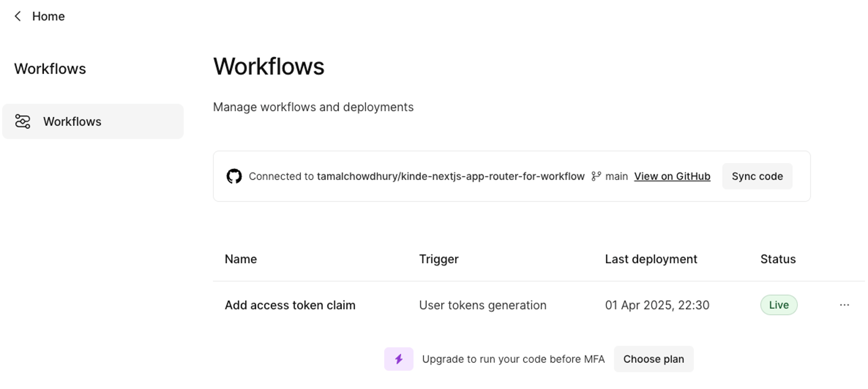
Task: Open the three-dot menu for the workflow row
Action: pyautogui.click(x=844, y=305)
